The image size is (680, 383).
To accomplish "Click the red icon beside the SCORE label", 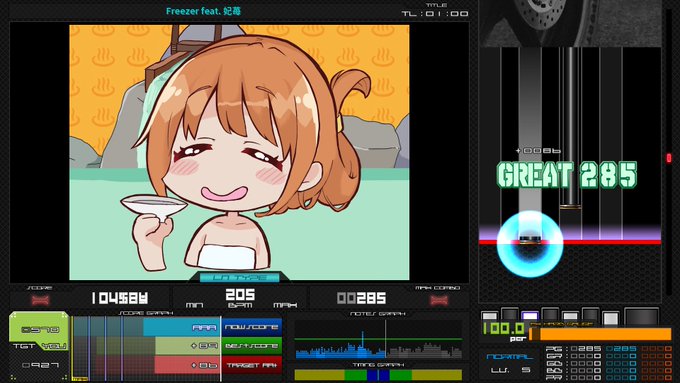I will (40, 300).
